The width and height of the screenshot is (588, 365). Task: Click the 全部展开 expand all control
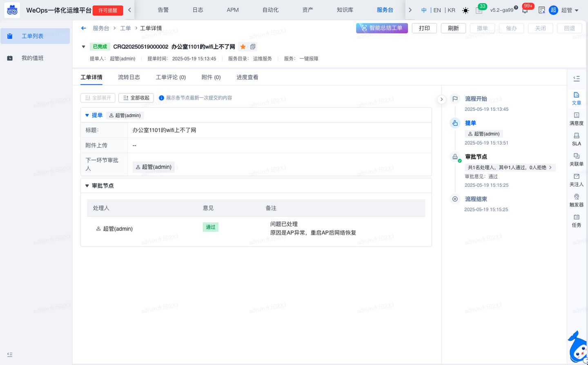(98, 98)
